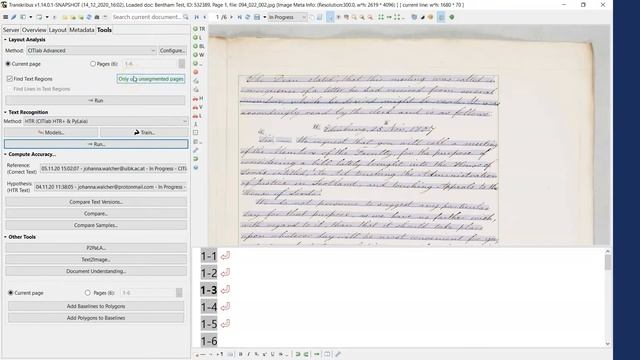Click the zoom out magnifier icon
This screenshot has width=640, height=360.
point(370,17)
